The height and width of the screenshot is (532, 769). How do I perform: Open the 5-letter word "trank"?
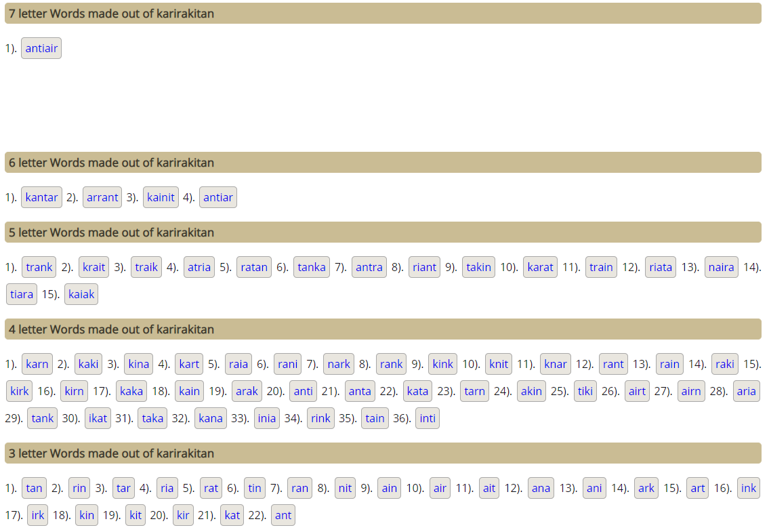point(39,267)
